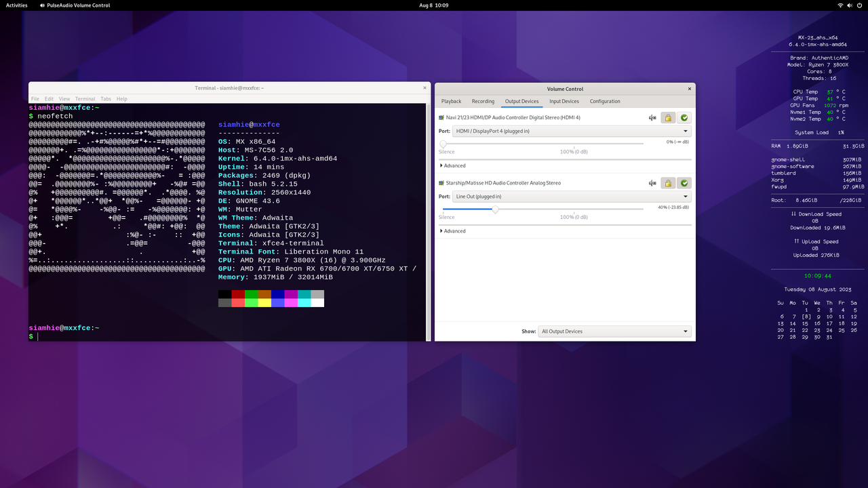This screenshot has width=868, height=488.
Task: Open the Aug 8 10:09 clock menu
Action: click(434, 5)
